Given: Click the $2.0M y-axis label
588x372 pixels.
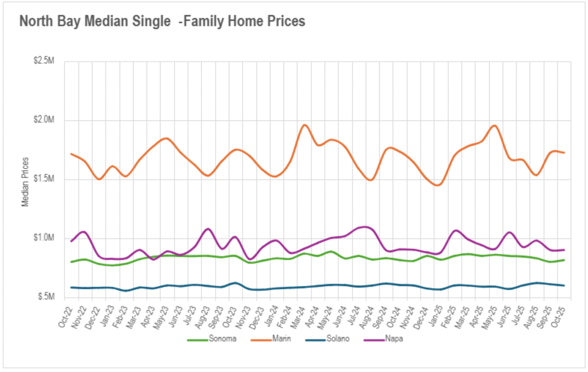Looking at the screenshot, I should pyautogui.click(x=44, y=120).
